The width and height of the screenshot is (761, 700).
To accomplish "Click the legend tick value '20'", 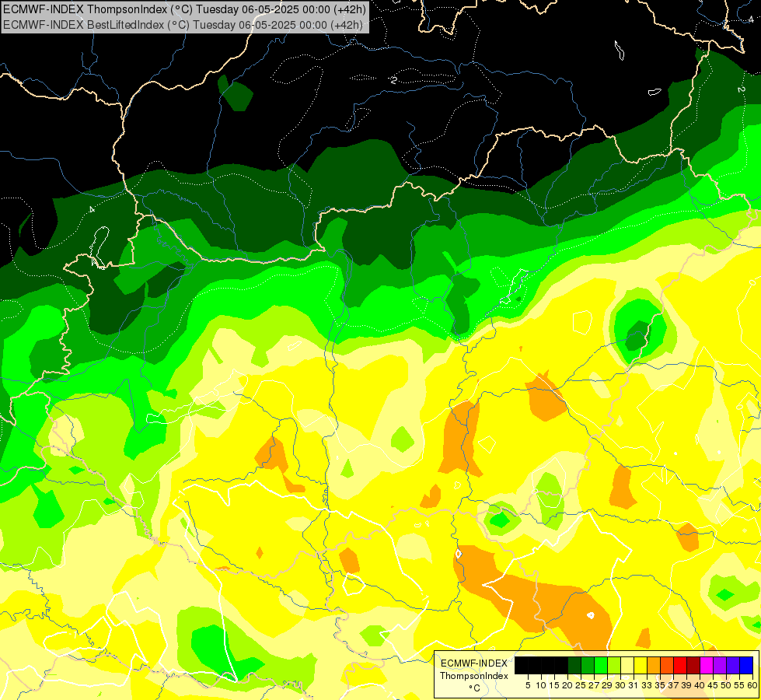I will pyautogui.click(x=567, y=685).
